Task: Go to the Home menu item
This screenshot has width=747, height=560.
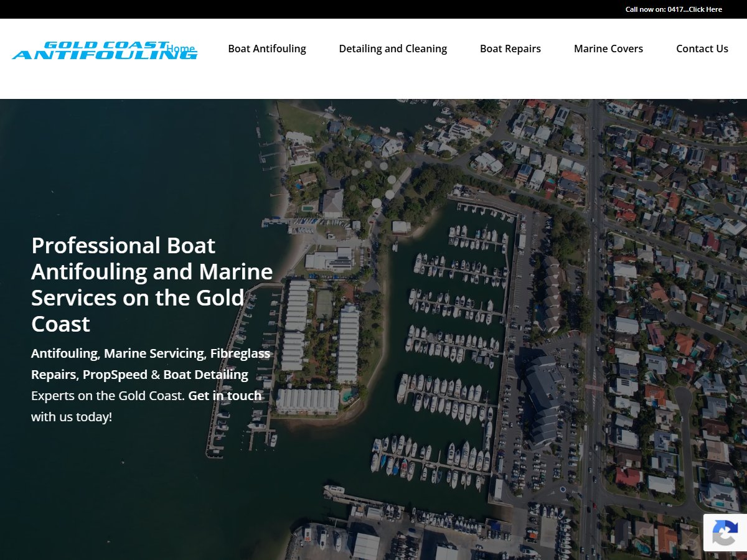Action: pyautogui.click(x=181, y=49)
